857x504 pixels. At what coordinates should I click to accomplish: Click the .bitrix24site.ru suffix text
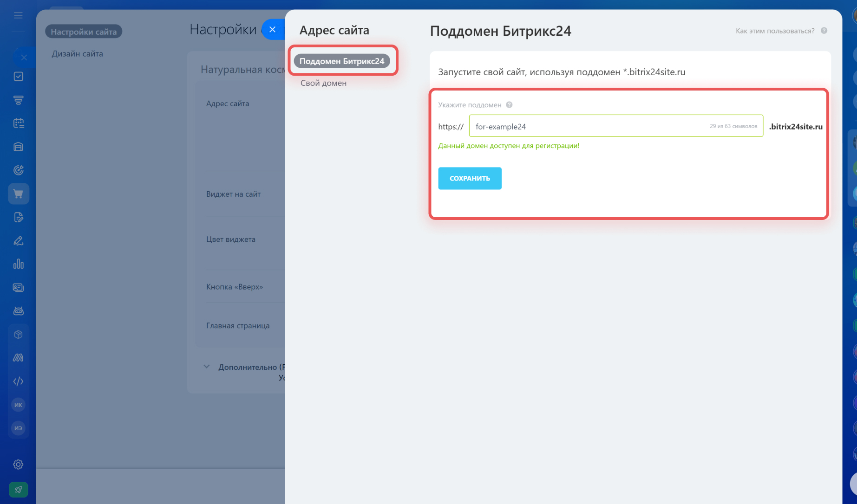796,126
